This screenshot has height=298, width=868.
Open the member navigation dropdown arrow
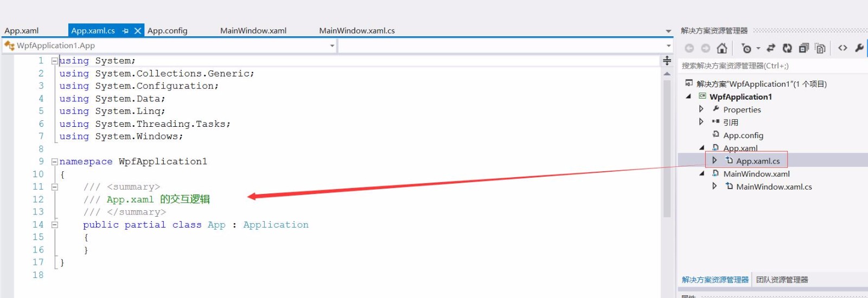point(669,46)
